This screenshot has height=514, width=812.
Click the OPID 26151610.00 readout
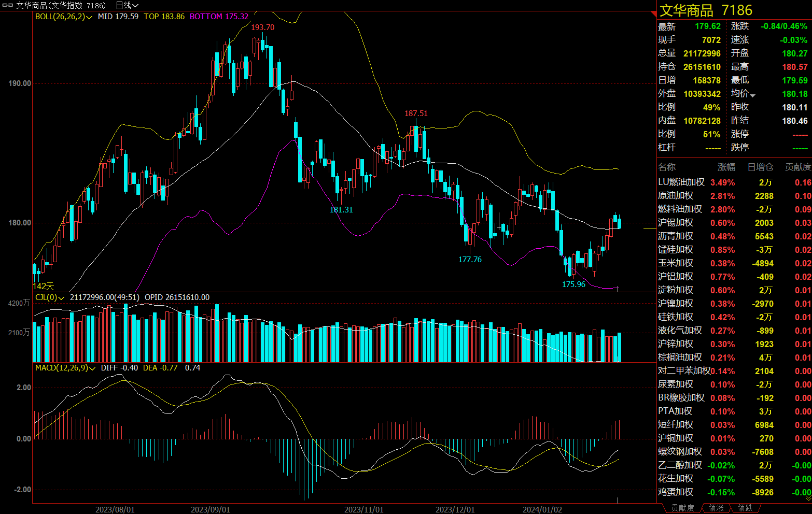click(177, 297)
